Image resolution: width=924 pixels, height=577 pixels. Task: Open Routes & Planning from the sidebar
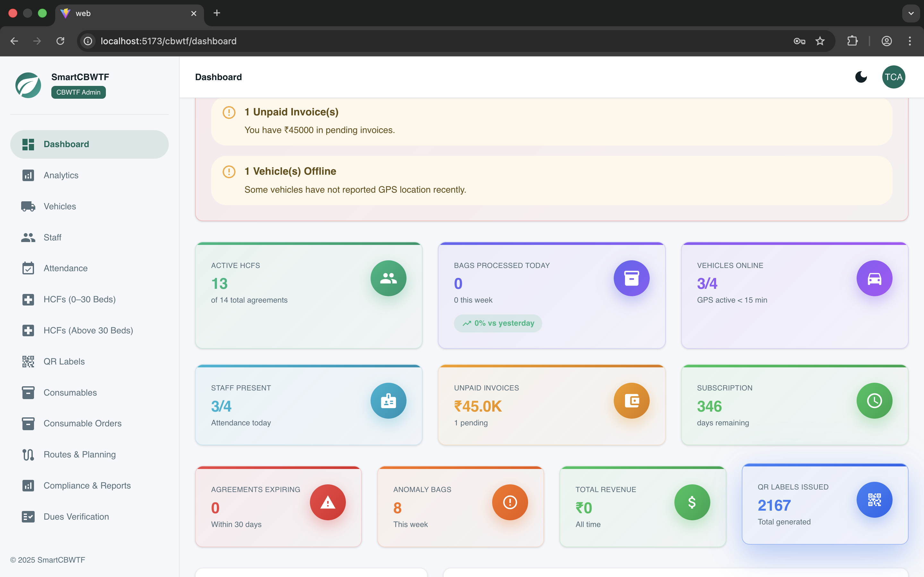(80, 454)
